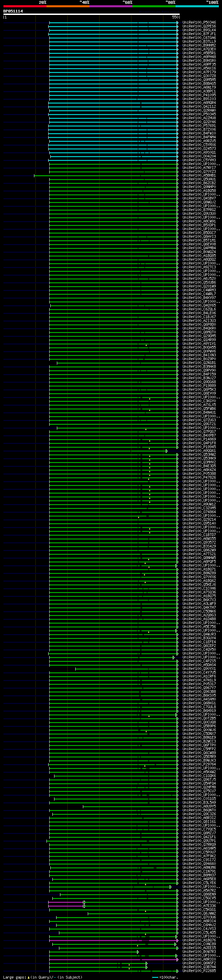Click the white query sequence ruler bar
Screen dimensions: 222x980
click(x=91, y=15)
